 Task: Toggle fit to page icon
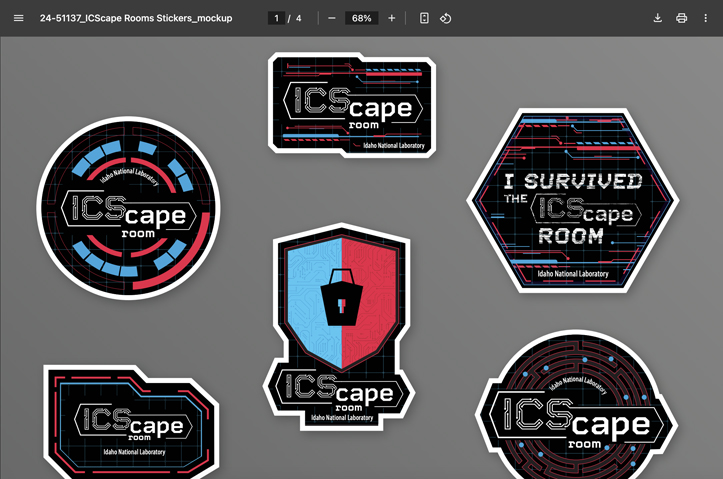(424, 18)
